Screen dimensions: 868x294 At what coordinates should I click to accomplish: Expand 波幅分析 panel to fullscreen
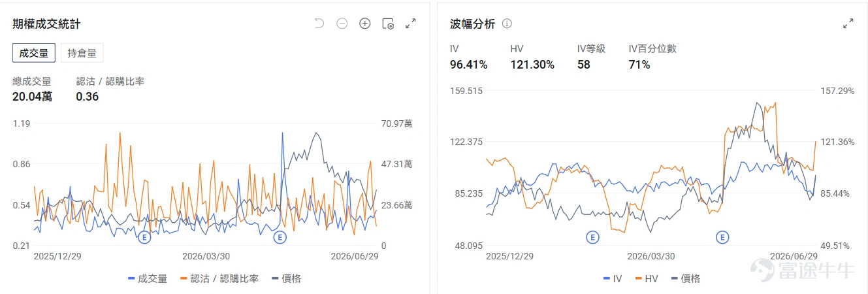(848, 24)
